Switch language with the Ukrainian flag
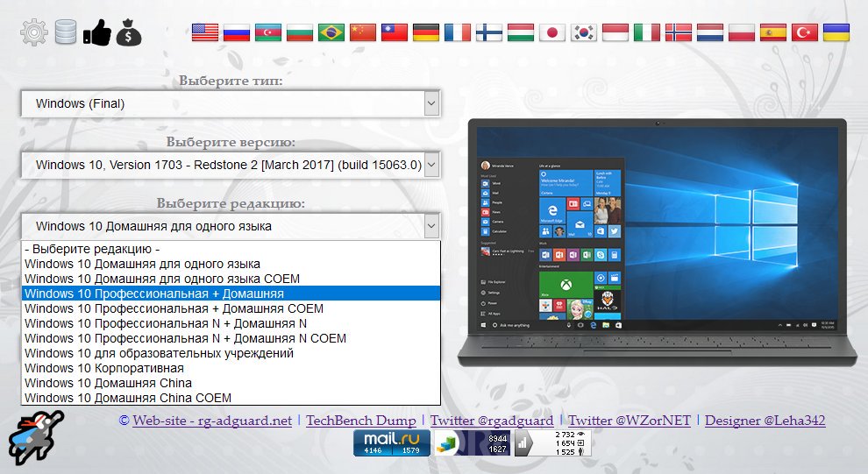The image size is (868, 474). click(x=836, y=32)
